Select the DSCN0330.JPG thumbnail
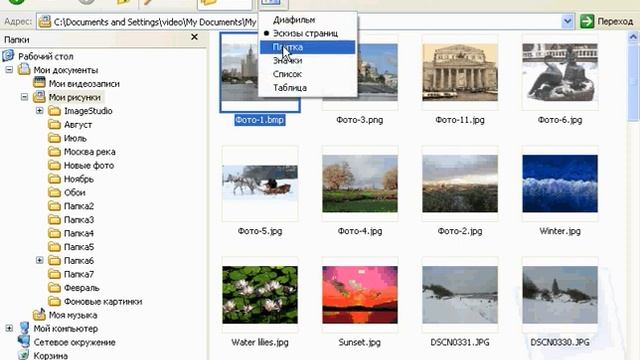Image resolution: width=640 pixels, height=360 pixels. coord(560,295)
